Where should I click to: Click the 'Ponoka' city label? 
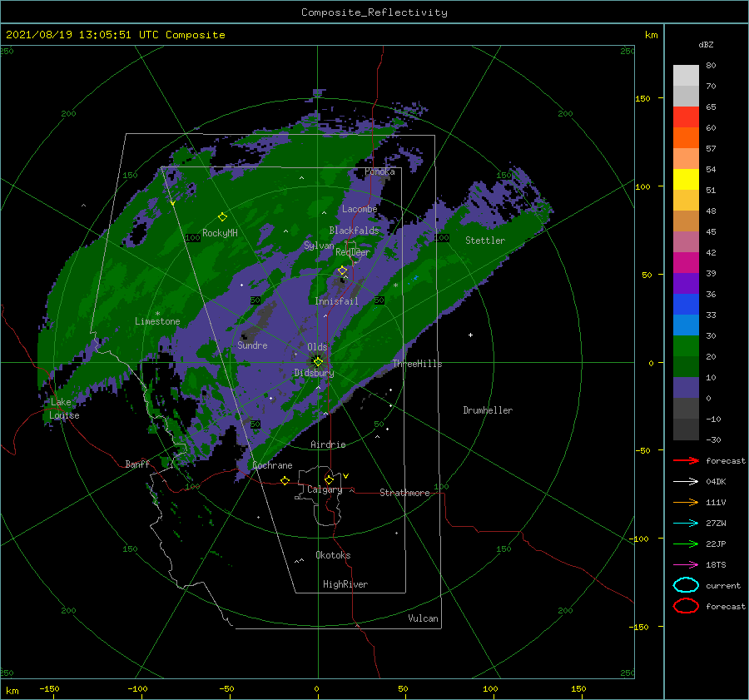379,171
